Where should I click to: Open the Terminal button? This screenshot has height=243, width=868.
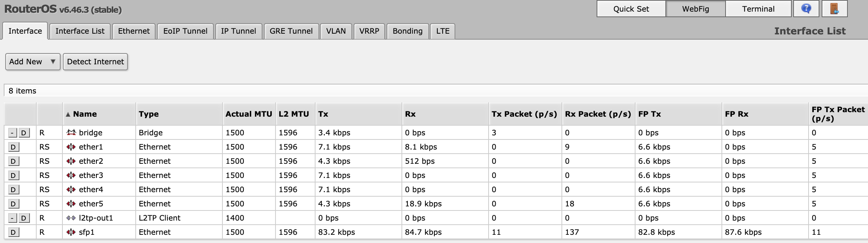click(758, 9)
